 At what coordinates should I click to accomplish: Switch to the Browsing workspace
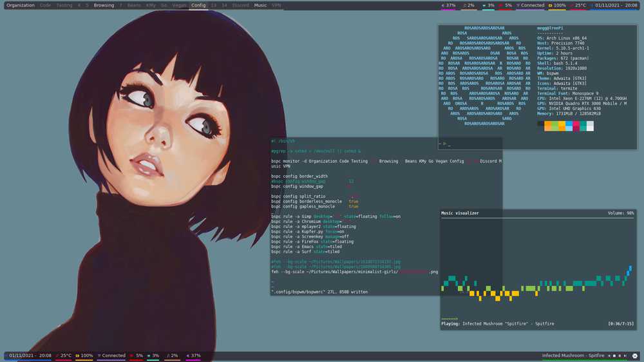click(104, 5)
